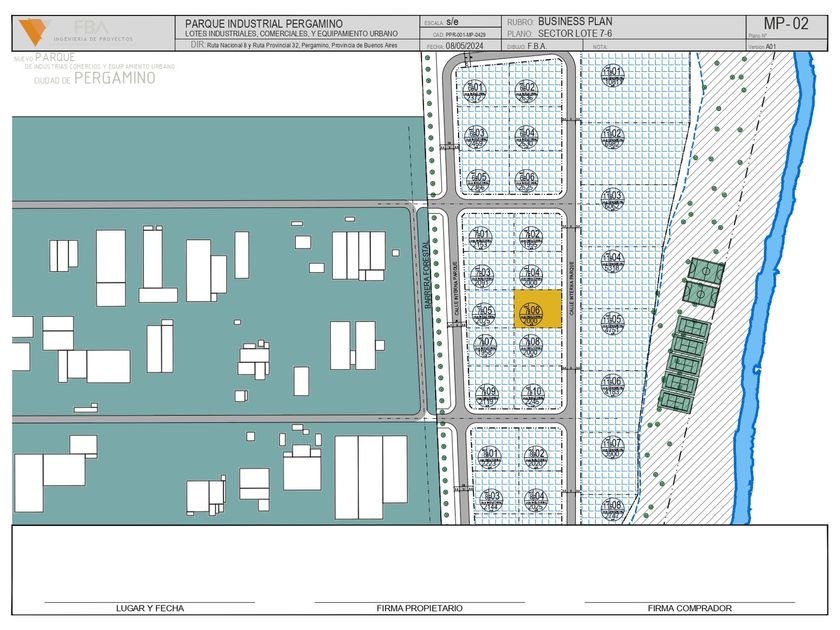Click lot marker 7-01 circle

click(481, 238)
